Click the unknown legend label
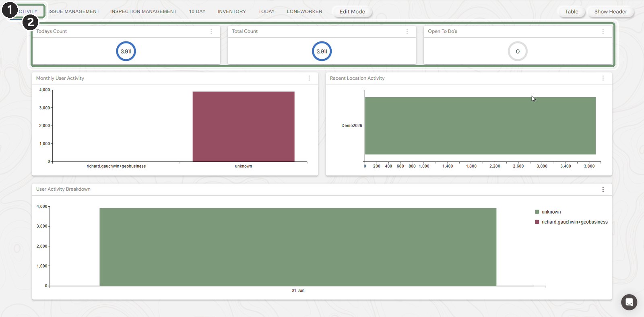644x317 pixels. (551, 212)
